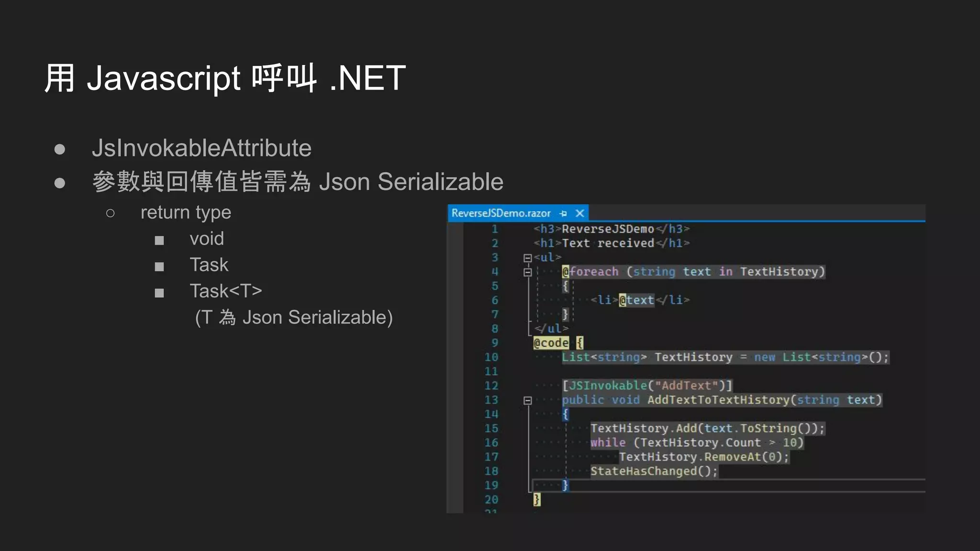Click the 'while (TextHistory.Count > 10)' line
Viewport: 980px width, 551px height.
click(x=697, y=442)
